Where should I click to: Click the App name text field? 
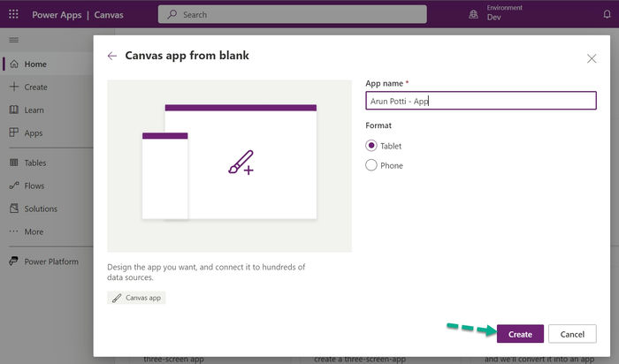(x=481, y=101)
